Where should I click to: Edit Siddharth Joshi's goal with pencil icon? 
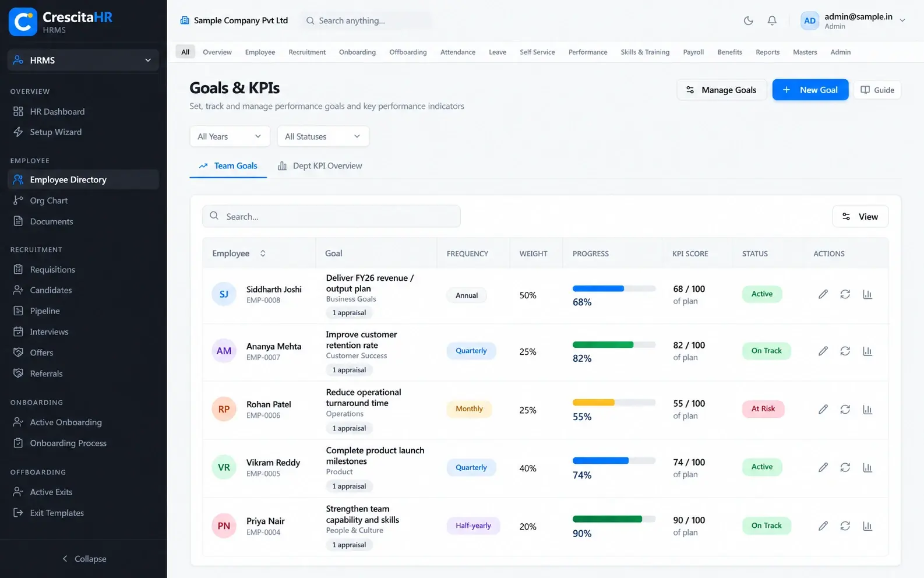pyautogui.click(x=823, y=294)
